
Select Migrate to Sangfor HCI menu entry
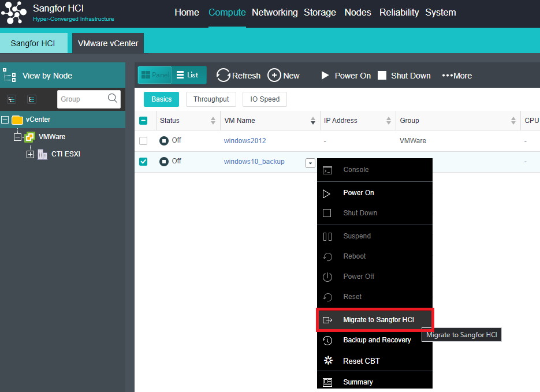378,320
